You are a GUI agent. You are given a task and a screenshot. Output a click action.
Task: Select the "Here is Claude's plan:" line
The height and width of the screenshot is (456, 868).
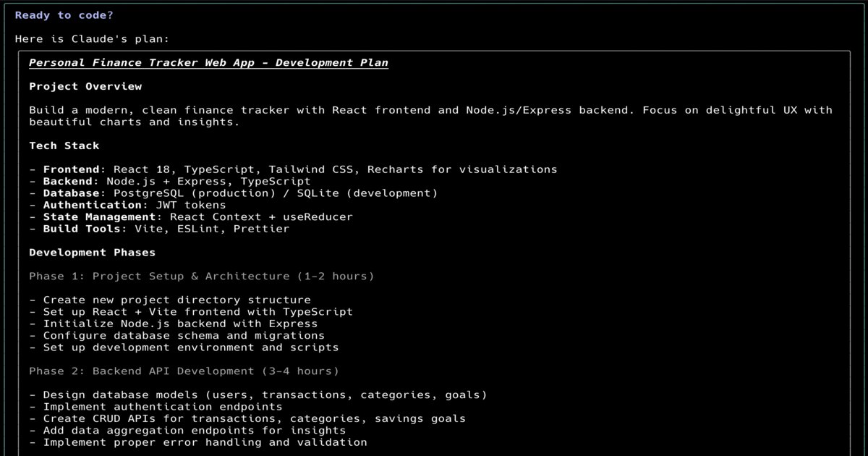pos(92,39)
